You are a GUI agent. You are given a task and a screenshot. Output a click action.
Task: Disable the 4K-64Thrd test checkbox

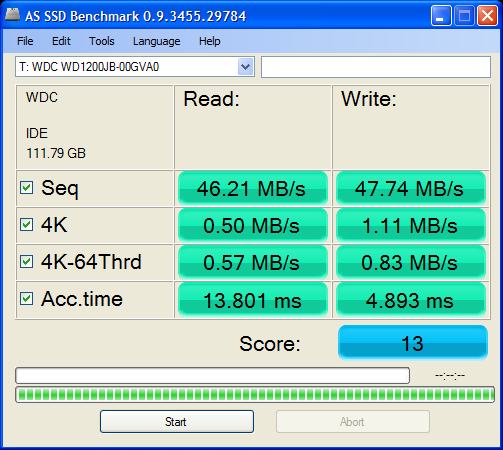click(26, 262)
